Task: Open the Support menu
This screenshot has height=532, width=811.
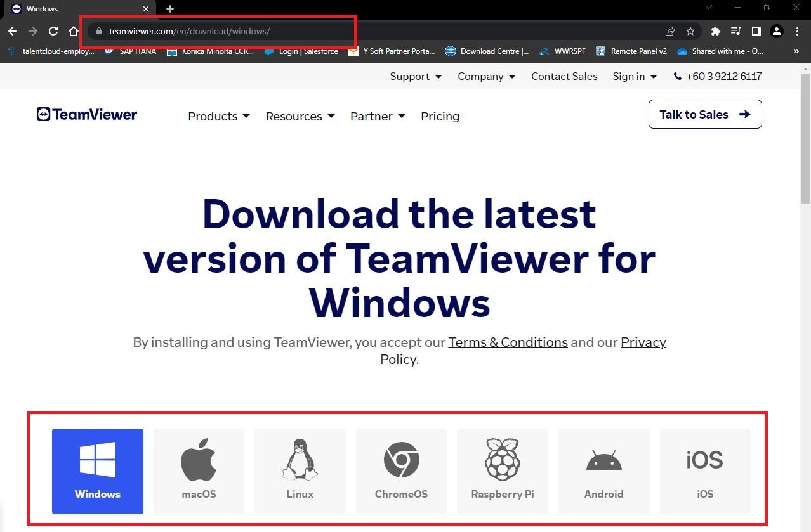Action: click(x=415, y=76)
